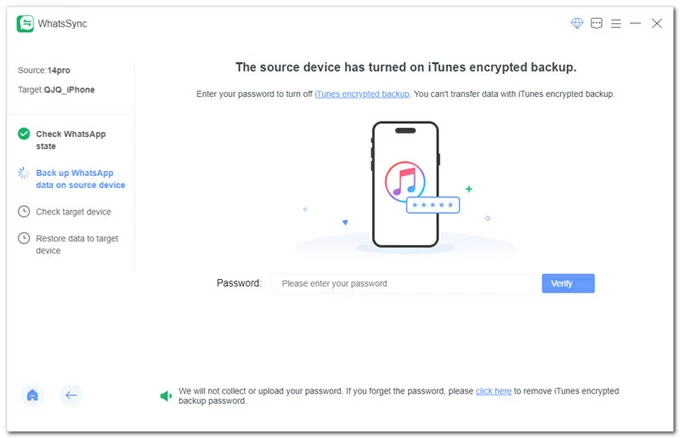Close the WhatsSync window

pos(657,23)
